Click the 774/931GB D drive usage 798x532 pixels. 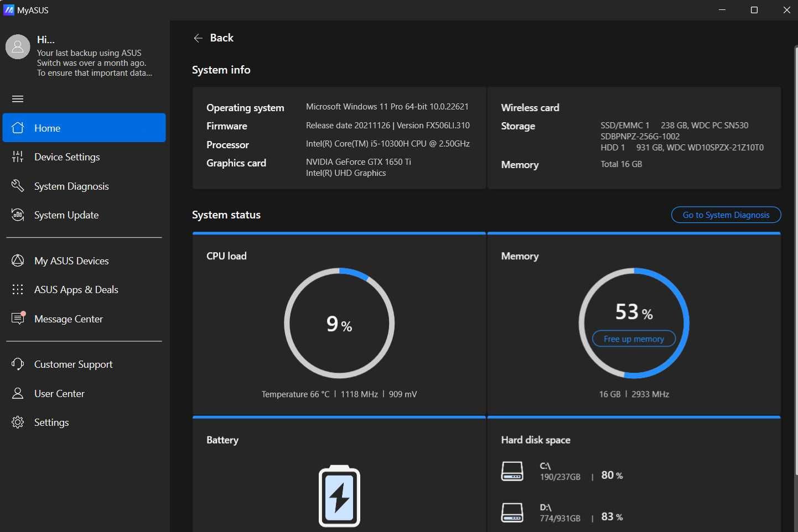coord(560,518)
